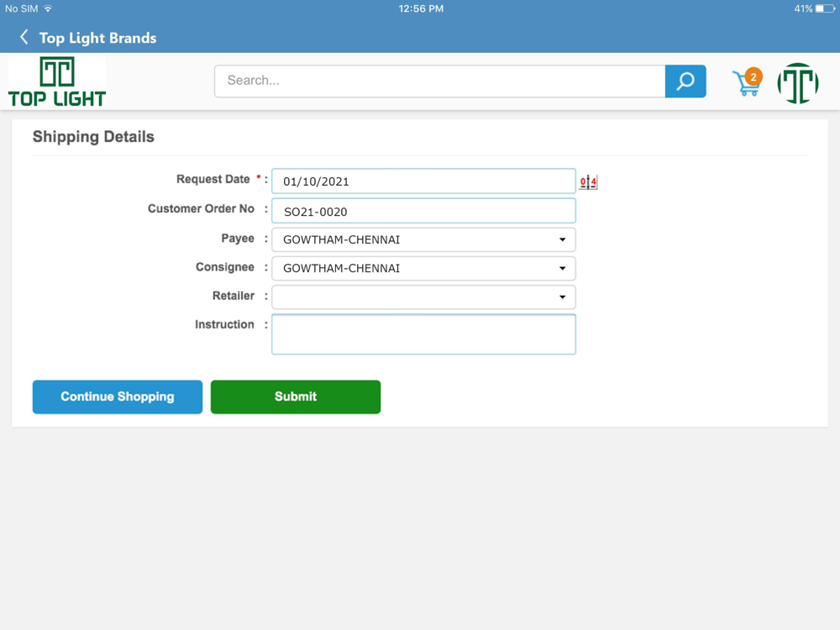Click the Customer Order No label
Viewport: 840px width, 630px height.
tap(201, 209)
